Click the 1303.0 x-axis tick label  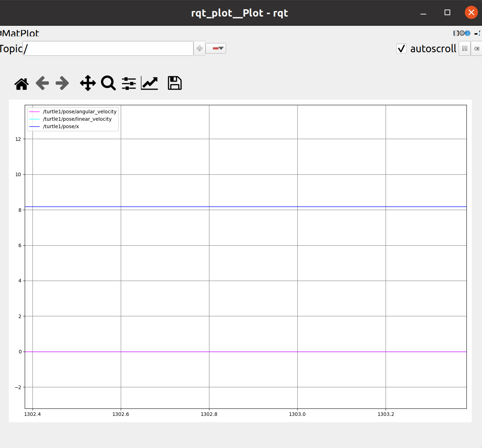point(297,414)
